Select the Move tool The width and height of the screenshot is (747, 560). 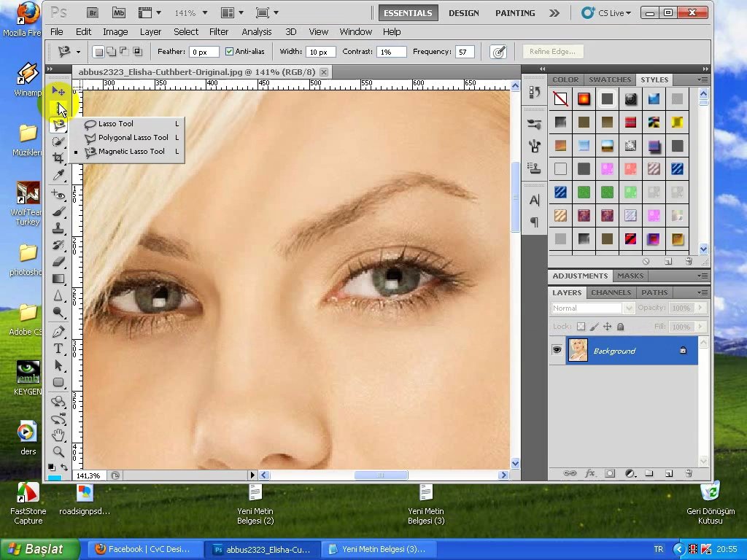click(x=58, y=90)
